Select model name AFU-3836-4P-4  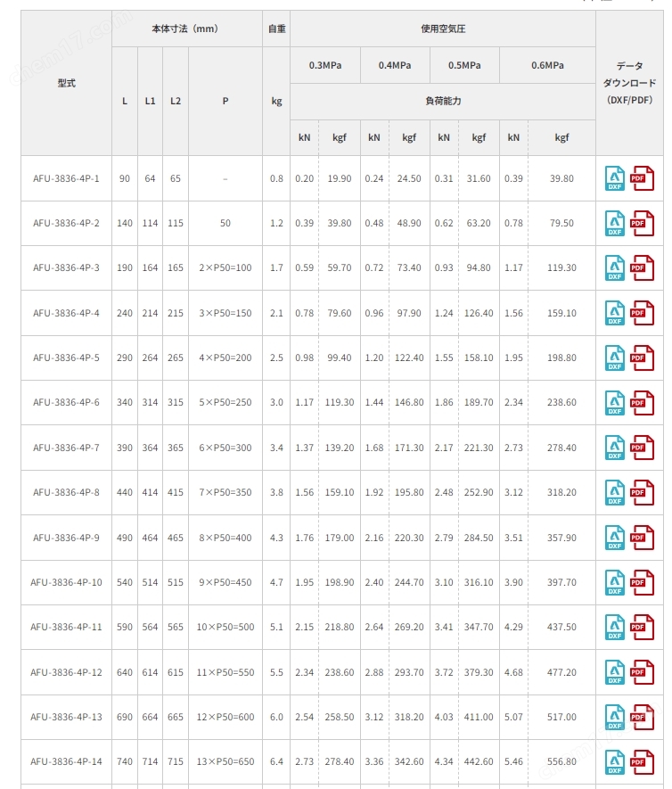[66, 313]
